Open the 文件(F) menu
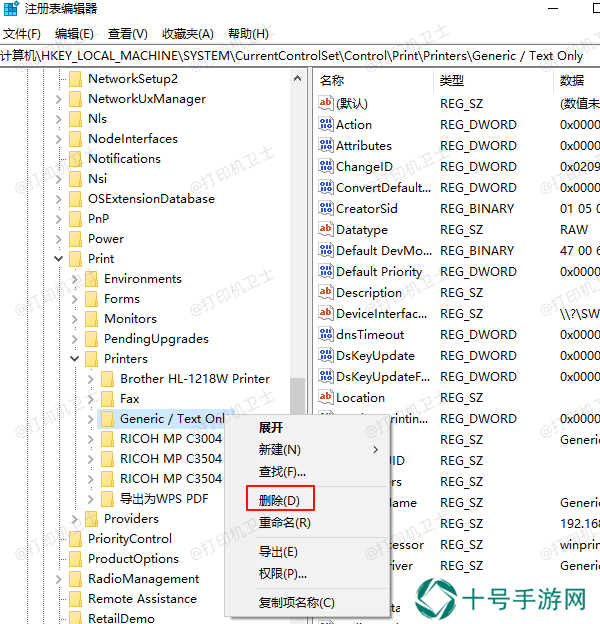Screen dimensions: 600x624 click(22, 34)
